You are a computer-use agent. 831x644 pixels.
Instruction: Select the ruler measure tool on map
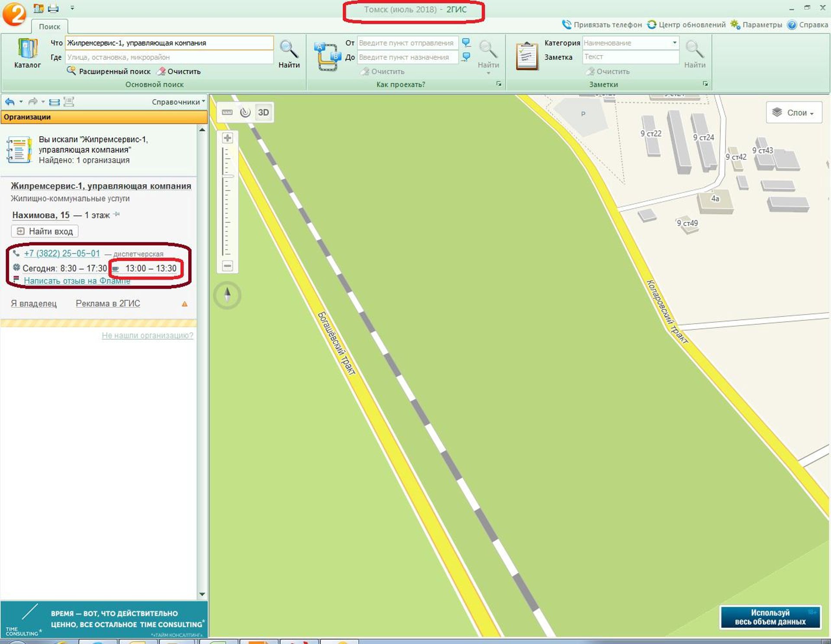[227, 113]
